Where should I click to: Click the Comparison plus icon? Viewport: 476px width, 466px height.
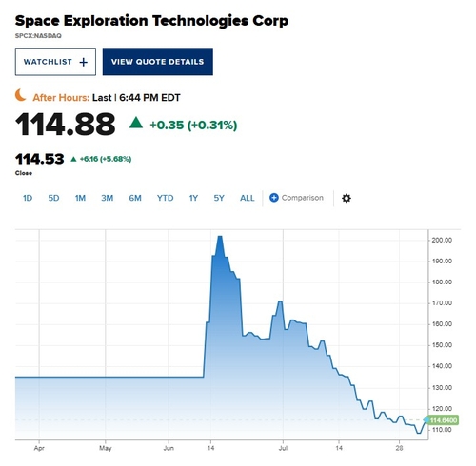[x=274, y=198]
